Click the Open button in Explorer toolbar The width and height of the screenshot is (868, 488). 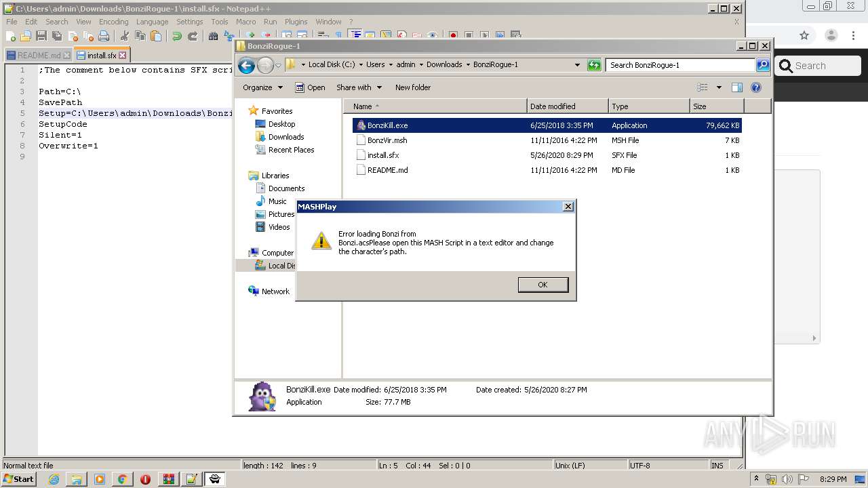tap(310, 87)
